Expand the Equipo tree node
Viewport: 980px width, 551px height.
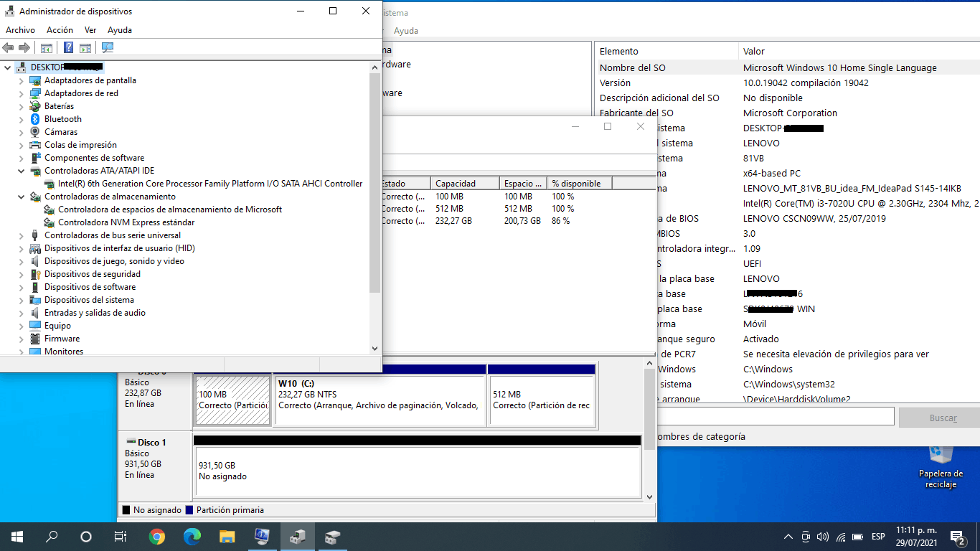(21, 326)
